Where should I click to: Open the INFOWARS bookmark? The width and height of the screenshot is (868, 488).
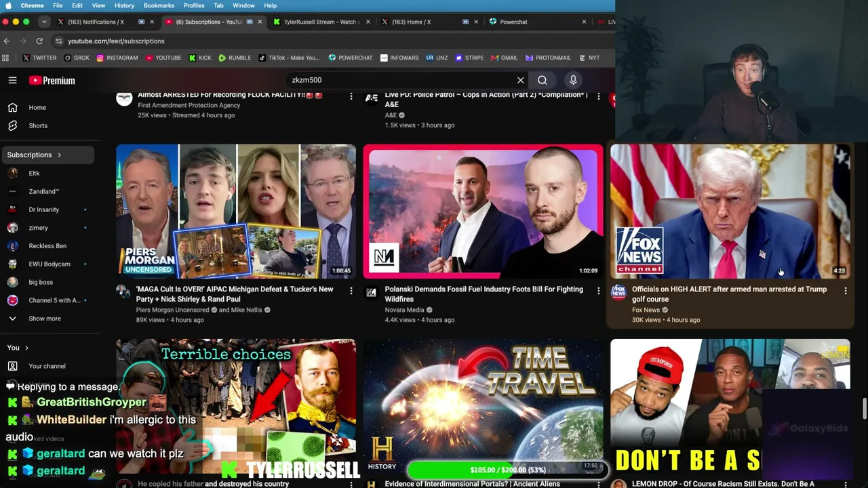(399, 58)
